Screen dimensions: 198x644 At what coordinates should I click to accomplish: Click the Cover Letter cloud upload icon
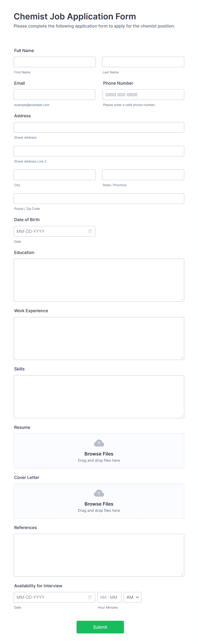tap(99, 493)
